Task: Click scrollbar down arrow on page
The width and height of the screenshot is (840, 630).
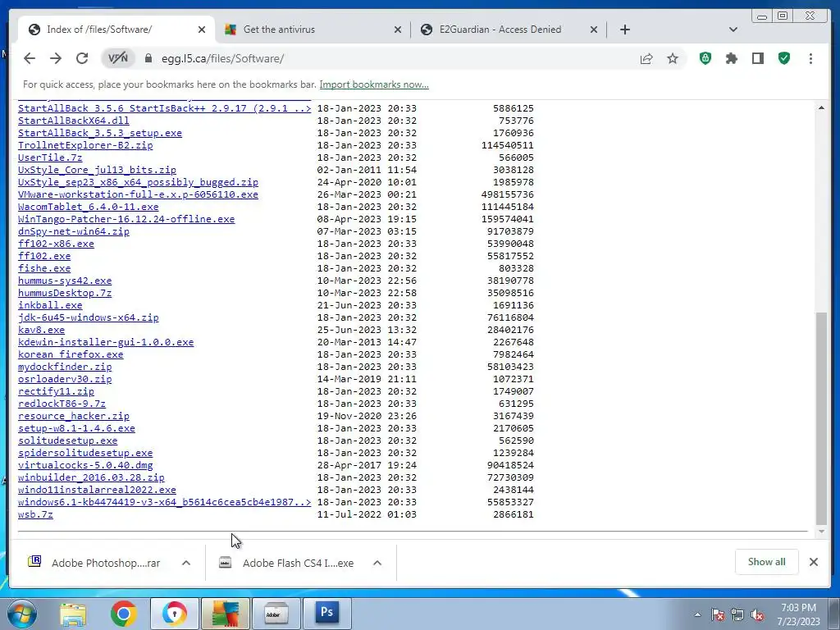Action: (x=821, y=532)
